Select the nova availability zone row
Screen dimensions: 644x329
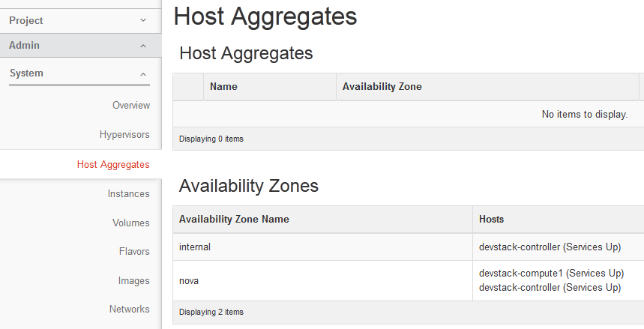point(189,280)
